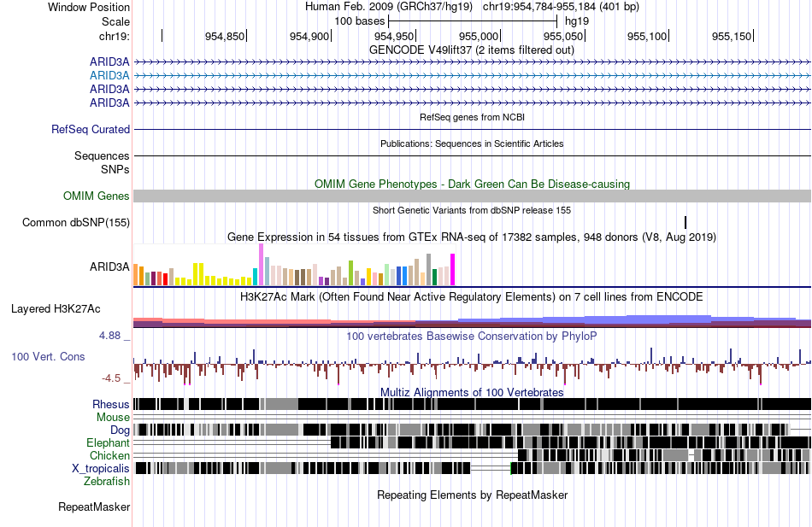
Task: Click the X_tropicalis alignment label
Action: [x=101, y=469]
